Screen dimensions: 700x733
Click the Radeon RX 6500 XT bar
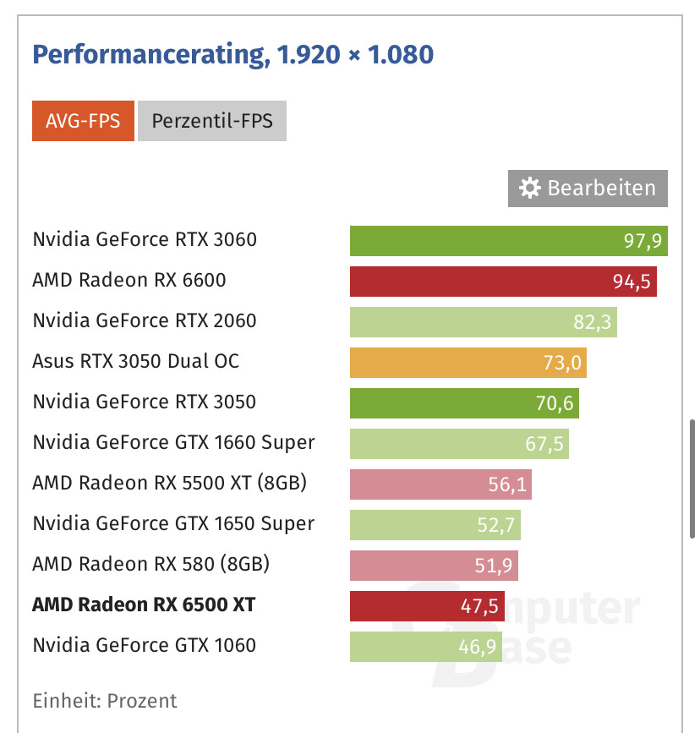coord(426,605)
